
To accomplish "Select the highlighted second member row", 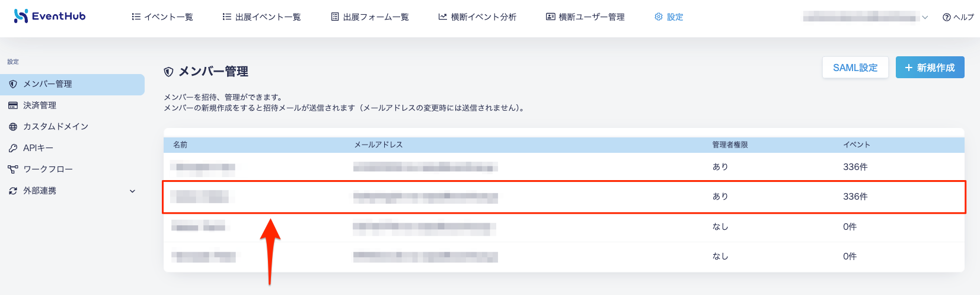I will pyautogui.click(x=564, y=197).
